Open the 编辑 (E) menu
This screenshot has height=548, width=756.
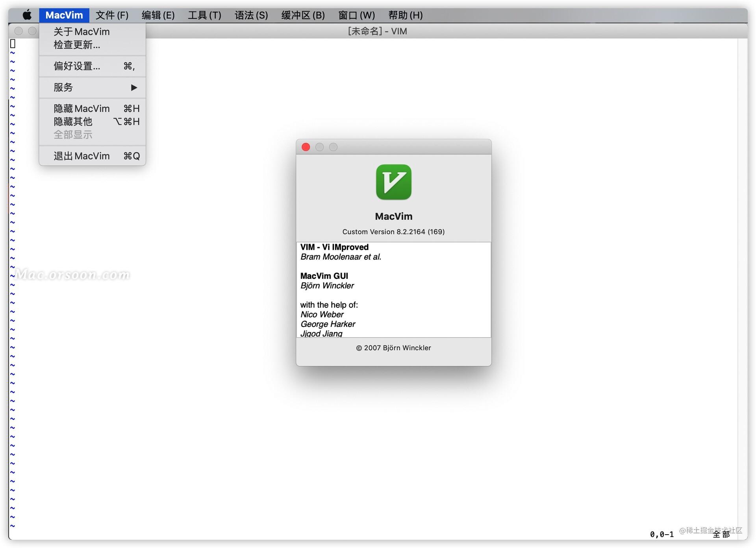point(158,15)
